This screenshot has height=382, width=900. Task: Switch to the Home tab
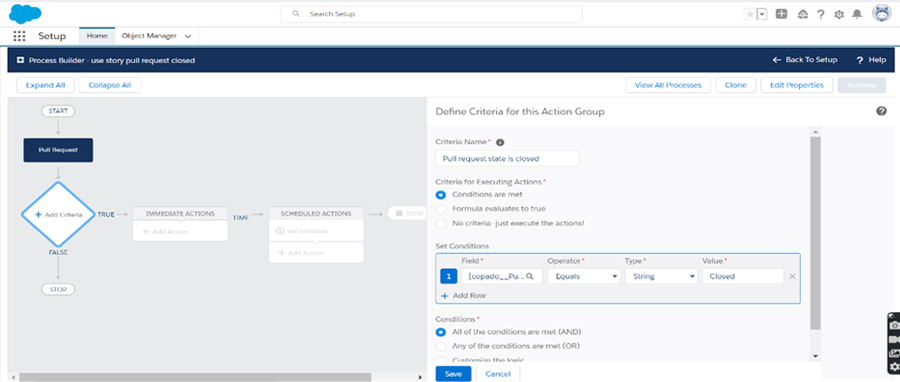97,36
